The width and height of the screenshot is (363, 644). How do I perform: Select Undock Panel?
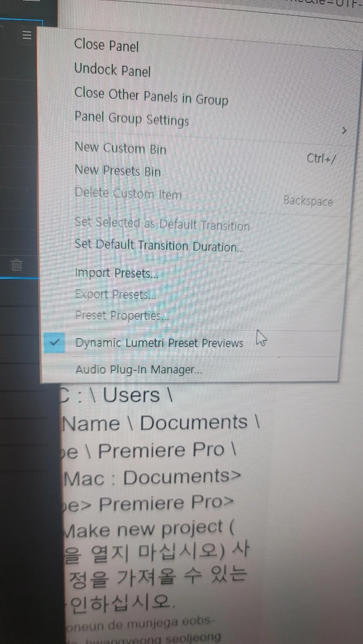pyautogui.click(x=112, y=70)
